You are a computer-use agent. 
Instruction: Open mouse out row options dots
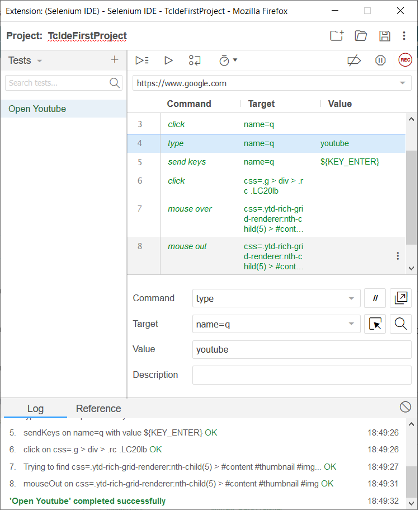tap(398, 256)
